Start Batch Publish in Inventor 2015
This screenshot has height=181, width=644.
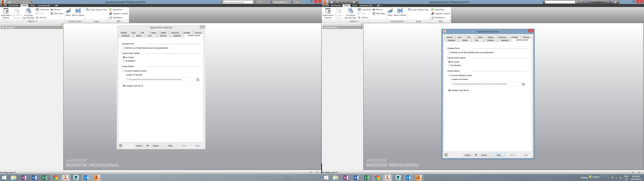400,12
